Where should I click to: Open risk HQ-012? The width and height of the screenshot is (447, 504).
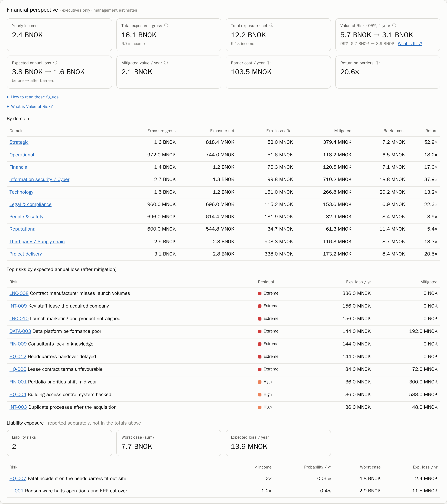tap(18, 356)
